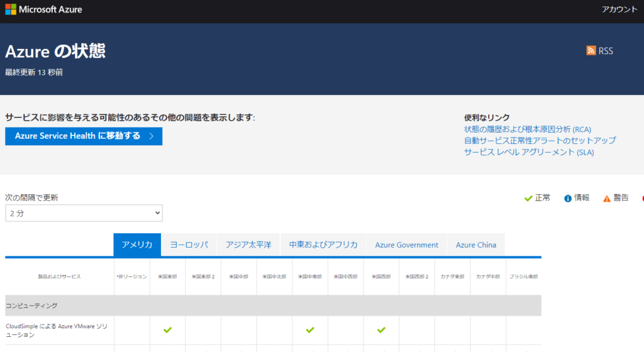Click the 米国中南部 status checkmark for CloudSimple

[310, 330]
